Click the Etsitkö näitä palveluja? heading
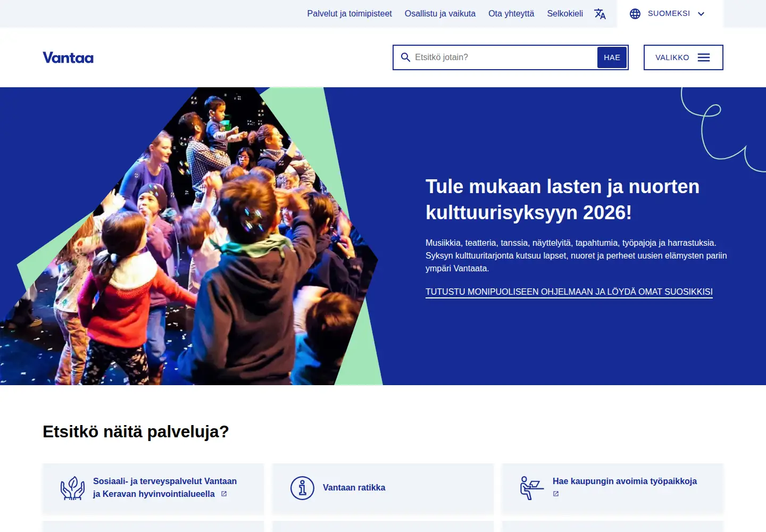 click(x=136, y=431)
